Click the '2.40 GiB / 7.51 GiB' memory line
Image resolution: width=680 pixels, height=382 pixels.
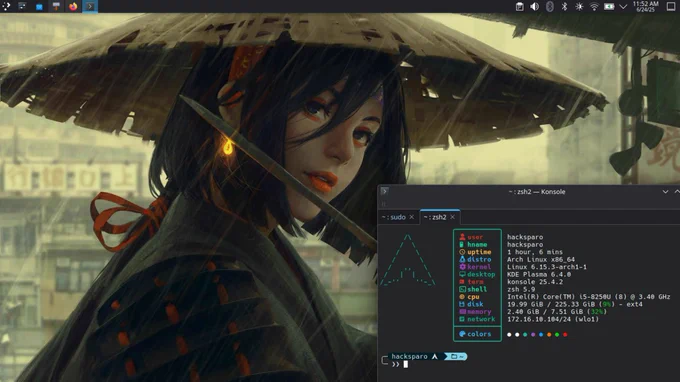tap(557, 312)
